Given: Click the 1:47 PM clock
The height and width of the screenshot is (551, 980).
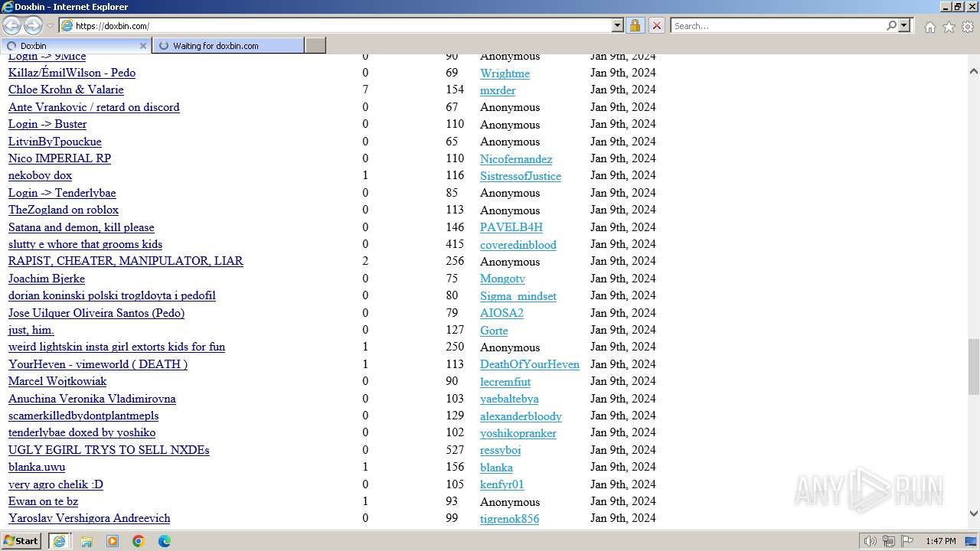Looking at the screenshot, I should 941,541.
